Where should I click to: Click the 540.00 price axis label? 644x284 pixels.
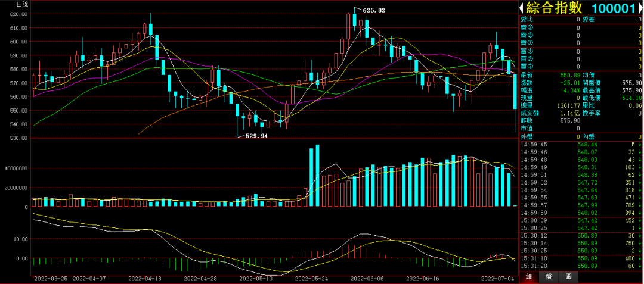(x=19, y=124)
